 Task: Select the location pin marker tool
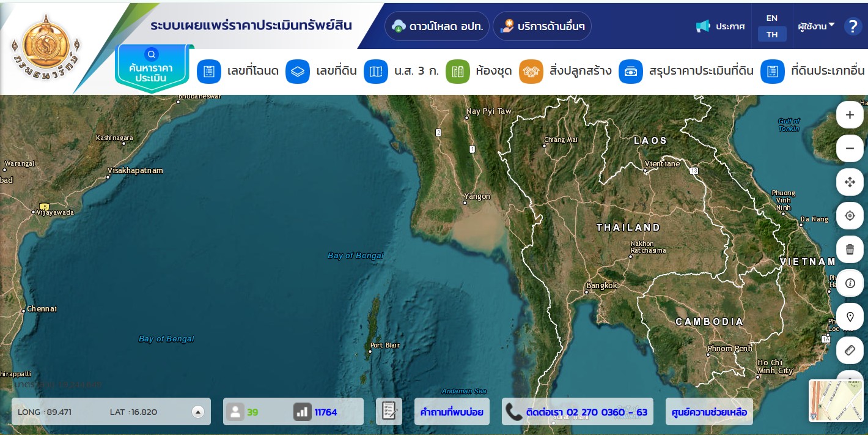850,317
